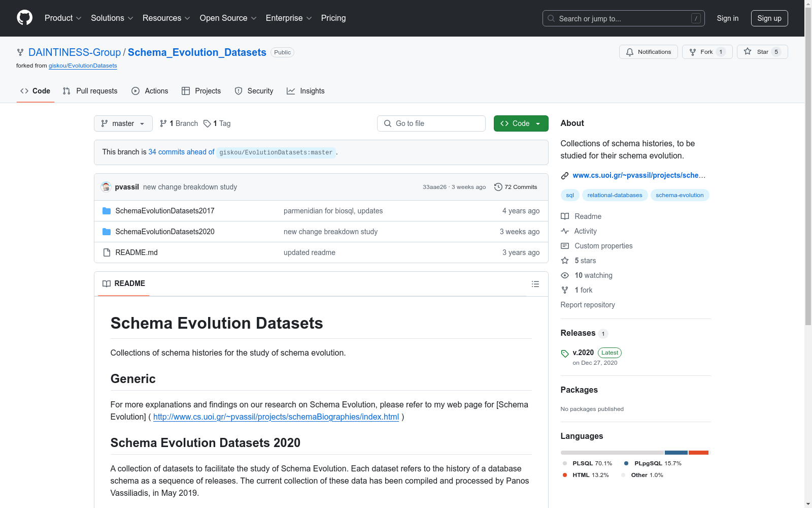Screen dimensions: 812x508
Task: Open the Pricing link
Action: (333, 18)
